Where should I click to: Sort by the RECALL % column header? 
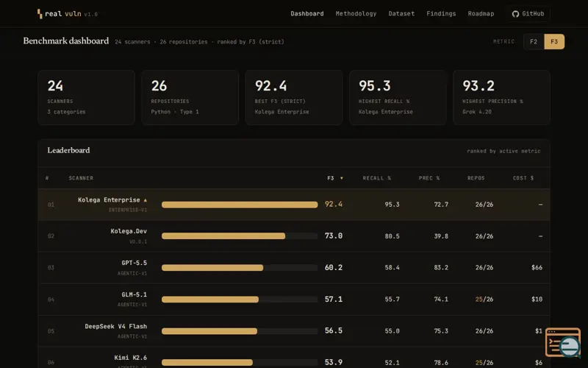376,178
